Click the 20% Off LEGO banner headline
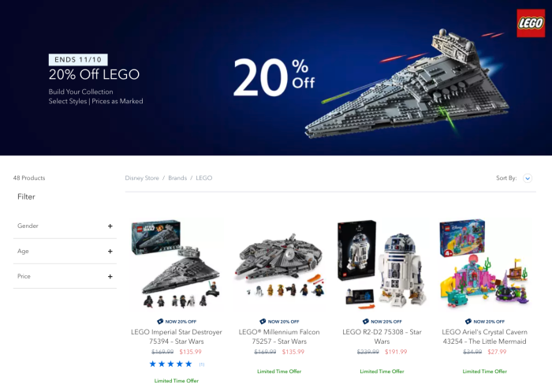552x392 pixels. (94, 75)
